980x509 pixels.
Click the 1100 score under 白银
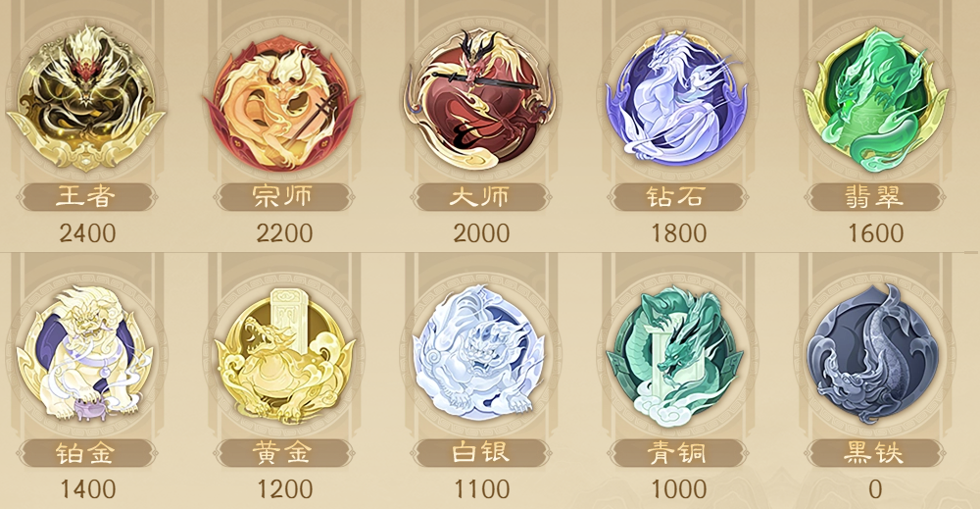(481, 489)
